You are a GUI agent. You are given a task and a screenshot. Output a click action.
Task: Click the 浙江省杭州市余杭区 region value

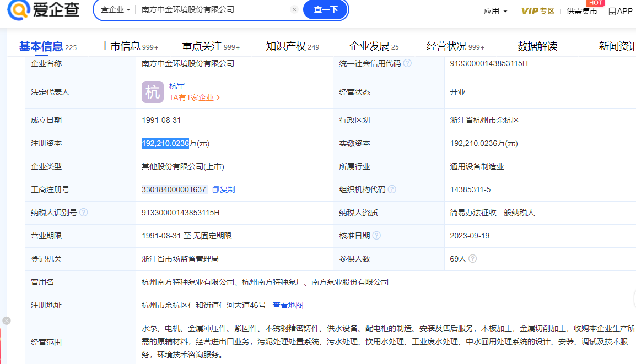pyautogui.click(x=484, y=120)
